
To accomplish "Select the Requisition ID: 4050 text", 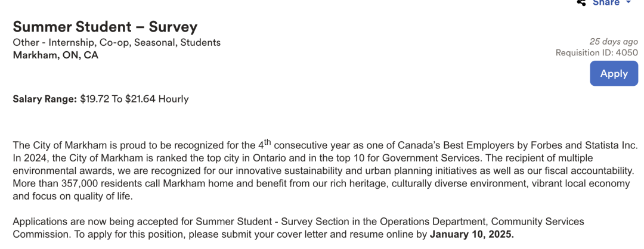I will 596,52.
